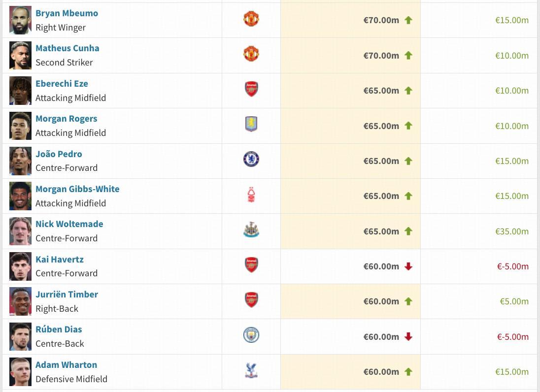This screenshot has height=392, width=540.
Task: Open Rúben Dias profile link
Action: [x=59, y=329]
